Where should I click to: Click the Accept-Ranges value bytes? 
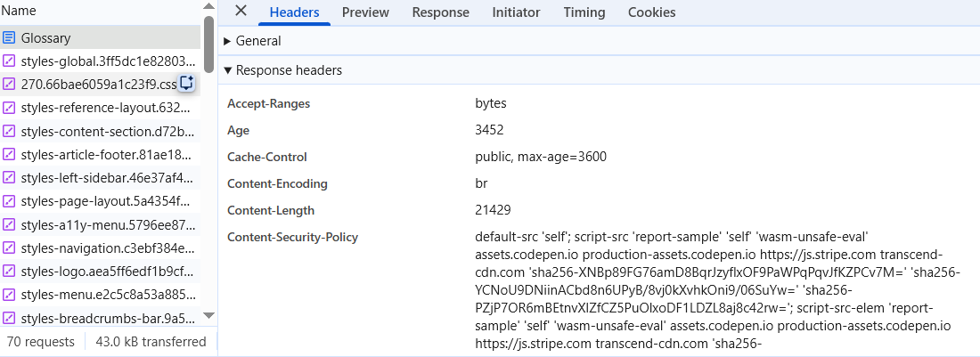click(491, 103)
